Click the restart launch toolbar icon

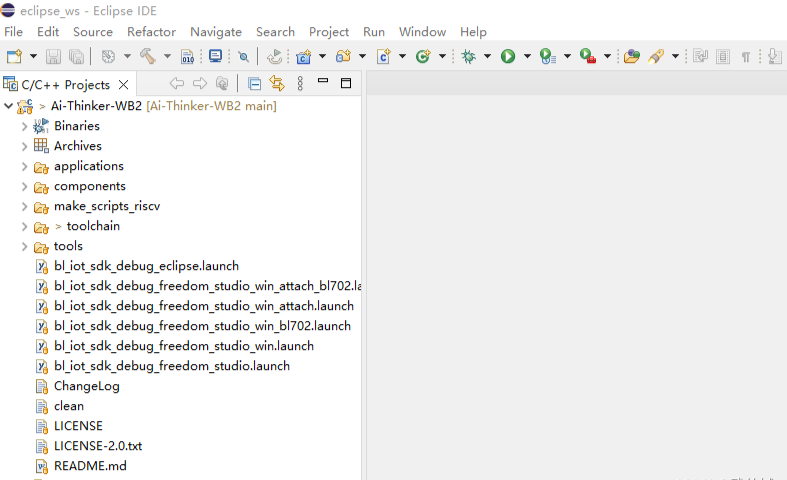point(274,56)
